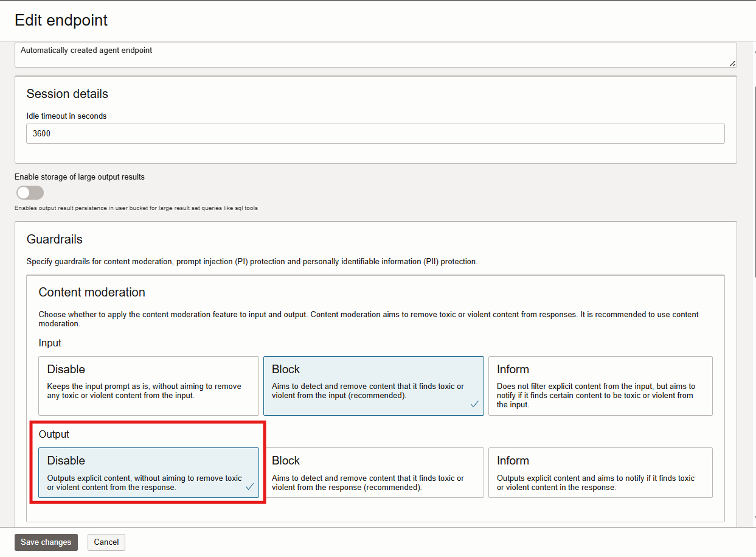This screenshot has width=756, height=557.
Task: Click the Guardrails section heading
Action: pyautogui.click(x=55, y=239)
